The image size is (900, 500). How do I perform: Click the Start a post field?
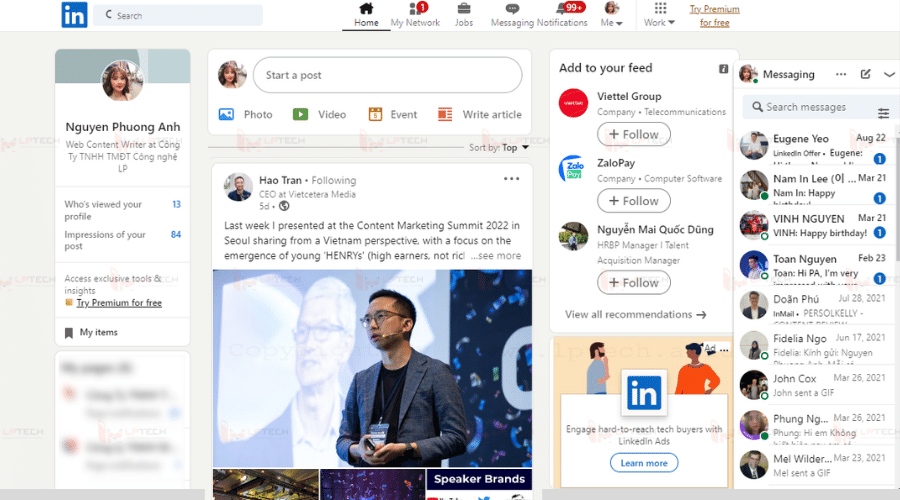[387, 75]
